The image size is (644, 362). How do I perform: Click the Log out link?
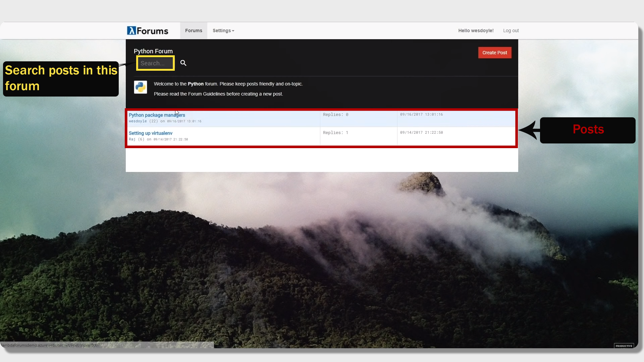coord(511,31)
